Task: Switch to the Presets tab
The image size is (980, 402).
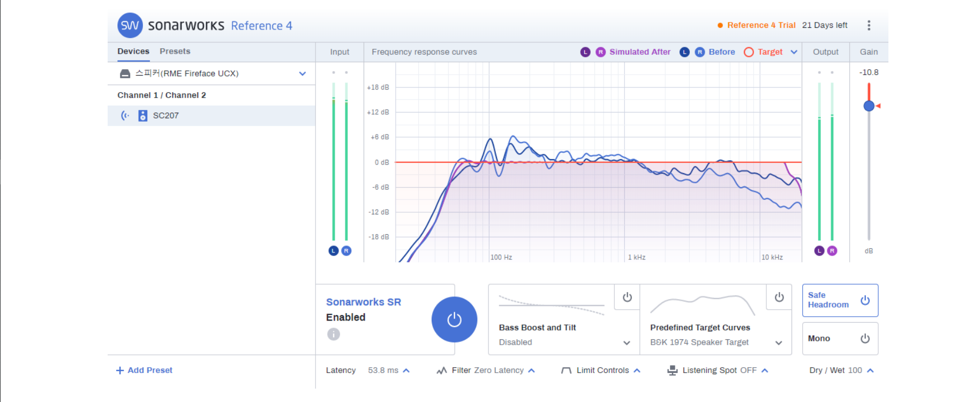Action: click(175, 51)
